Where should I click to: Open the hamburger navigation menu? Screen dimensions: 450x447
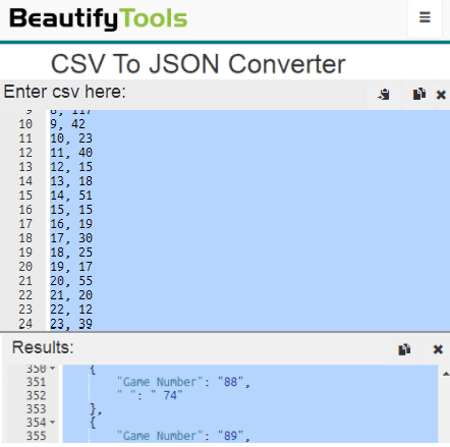coord(425,17)
